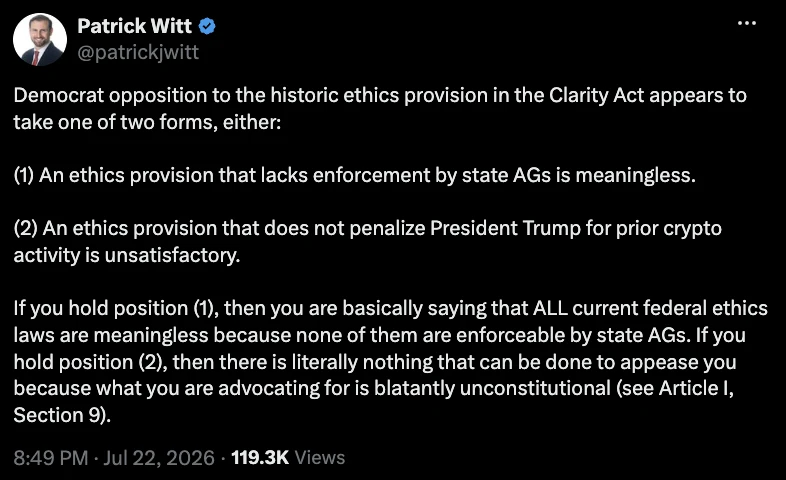Click the Views label
The width and height of the screenshot is (786, 480).
click(x=320, y=457)
